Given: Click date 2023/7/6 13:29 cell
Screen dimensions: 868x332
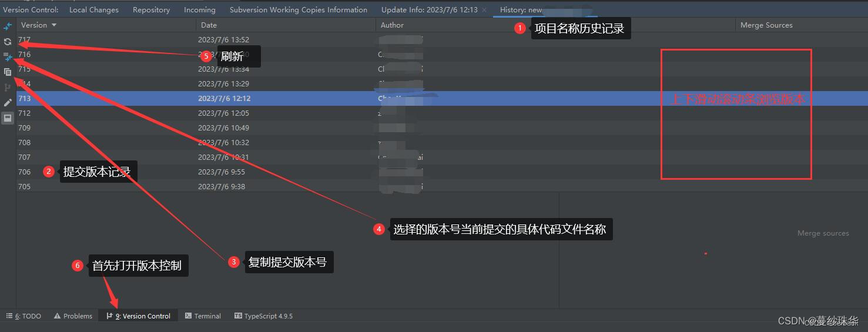Looking at the screenshot, I should (223, 84).
